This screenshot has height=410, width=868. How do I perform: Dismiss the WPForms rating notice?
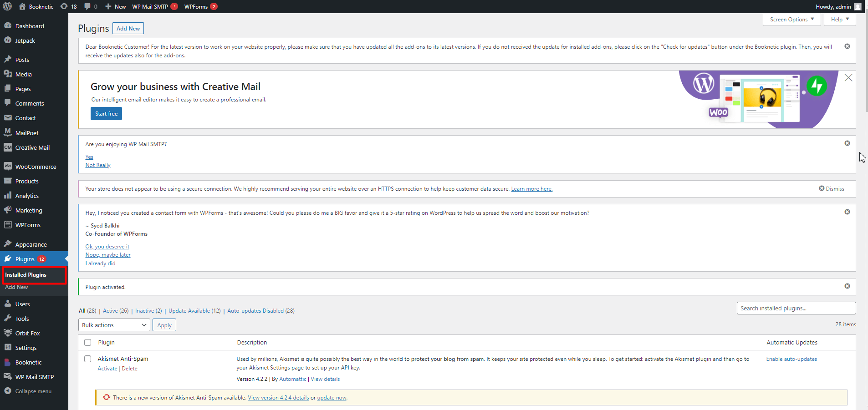[847, 212]
